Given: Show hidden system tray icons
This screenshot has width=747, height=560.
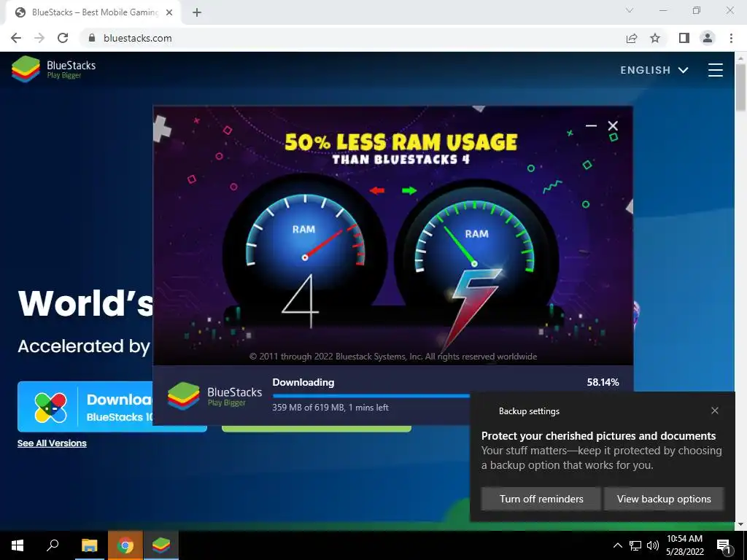Looking at the screenshot, I should [617, 545].
